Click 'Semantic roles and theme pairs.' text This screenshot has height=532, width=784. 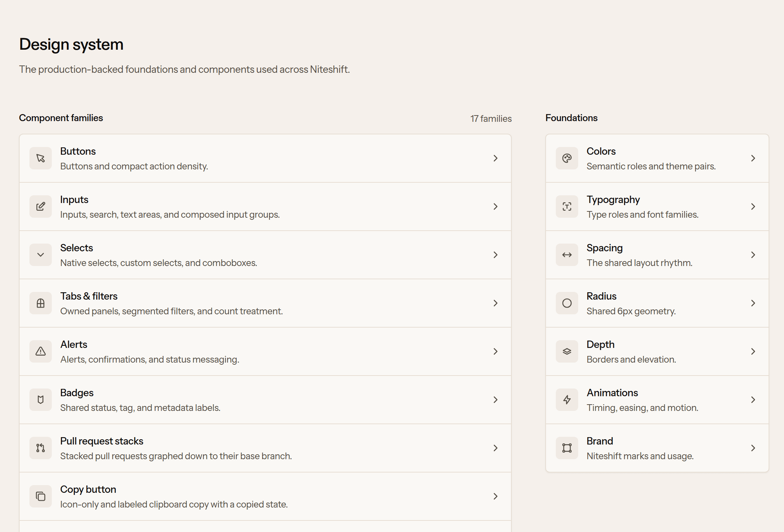[651, 166]
